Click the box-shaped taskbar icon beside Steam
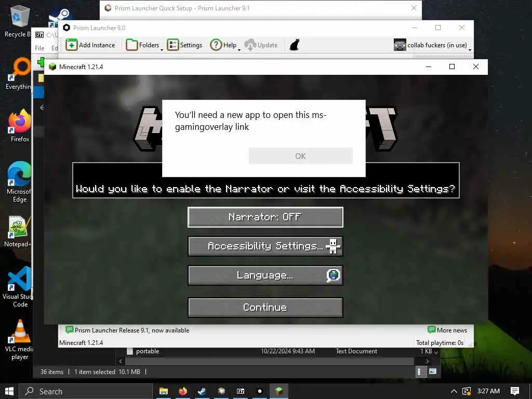Screen dimensions: 532x399 [x=221, y=391]
